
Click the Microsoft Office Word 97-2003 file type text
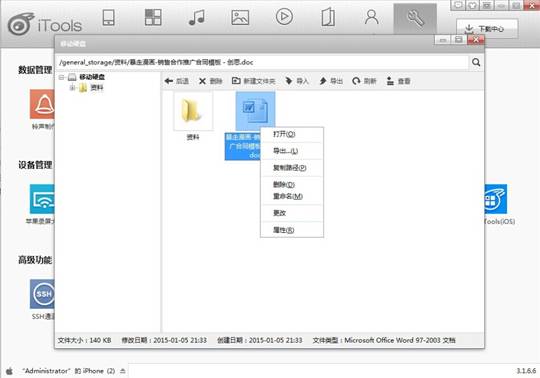pyautogui.click(x=399, y=340)
